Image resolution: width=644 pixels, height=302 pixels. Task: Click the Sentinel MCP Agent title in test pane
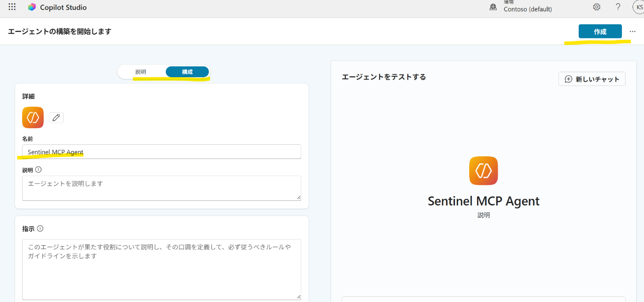(x=483, y=201)
